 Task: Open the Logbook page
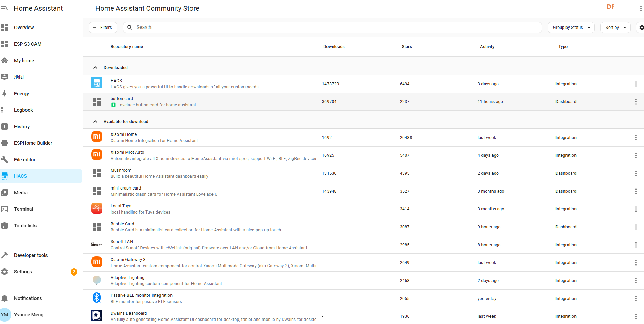[41, 110]
